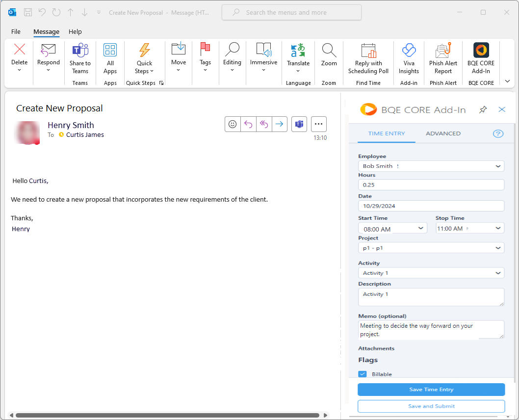Expand the Activity dropdown
Image resolution: width=519 pixels, height=420 pixels.
point(498,273)
